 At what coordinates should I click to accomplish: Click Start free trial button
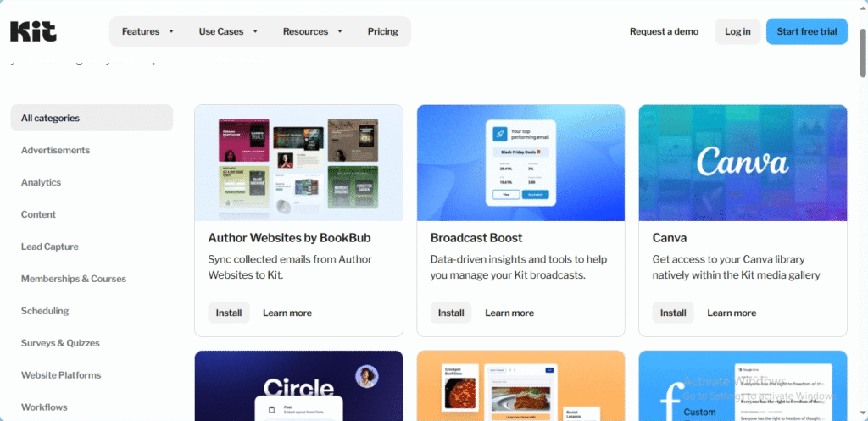click(807, 31)
